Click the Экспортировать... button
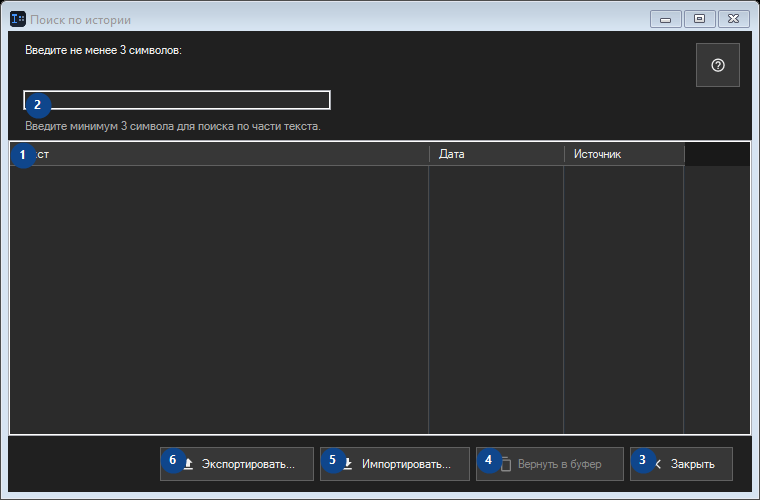This screenshot has width=760, height=500. click(x=237, y=464)
